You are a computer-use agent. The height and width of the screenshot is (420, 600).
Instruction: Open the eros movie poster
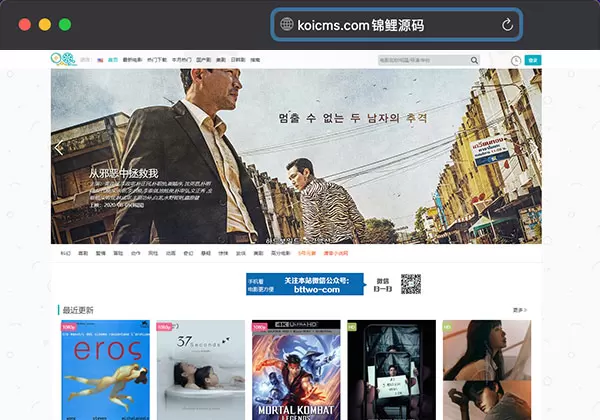coord(106,370)
